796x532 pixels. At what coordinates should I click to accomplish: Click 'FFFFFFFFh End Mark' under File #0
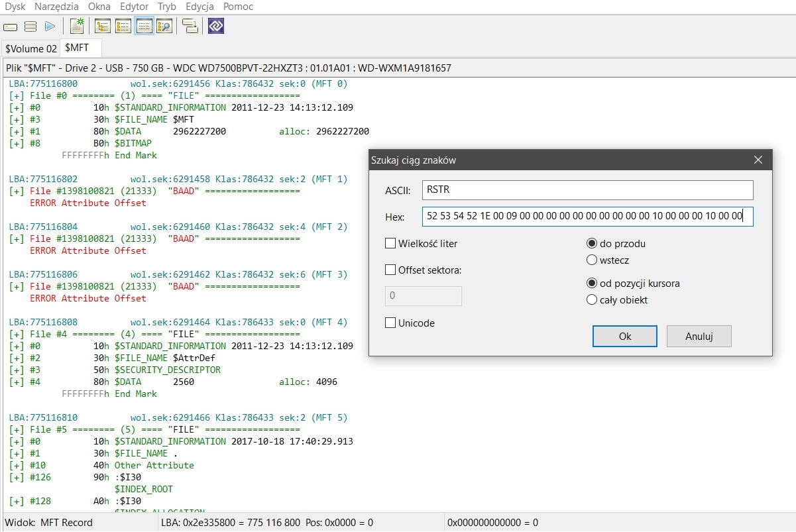(x=109, y=155)
